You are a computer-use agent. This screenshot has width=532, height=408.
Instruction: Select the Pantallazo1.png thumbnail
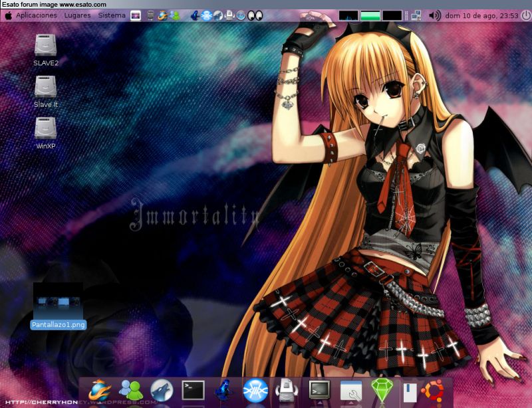click(x=58, y=300)
